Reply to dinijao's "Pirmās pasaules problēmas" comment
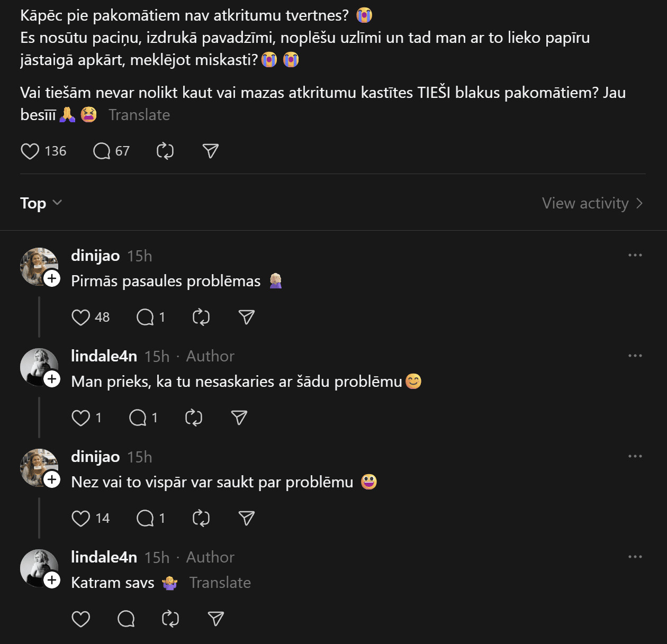 [x=145, y=318]
